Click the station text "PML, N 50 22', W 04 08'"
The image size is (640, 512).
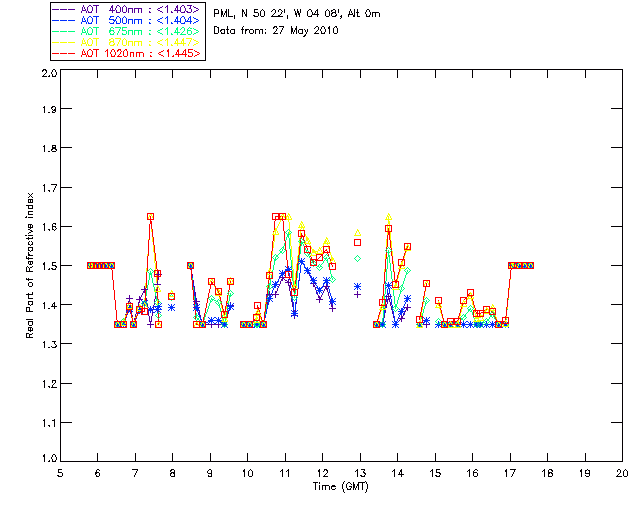pos(278,14)
